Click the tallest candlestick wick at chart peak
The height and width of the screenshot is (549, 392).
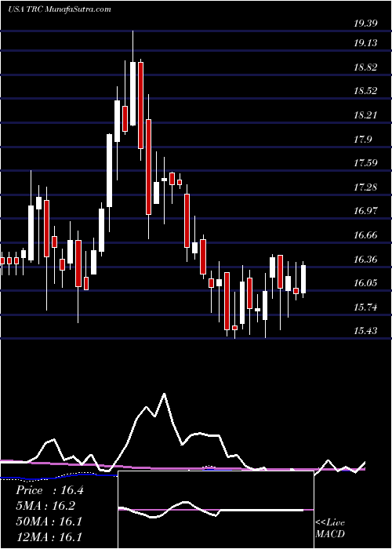point(132,46)
